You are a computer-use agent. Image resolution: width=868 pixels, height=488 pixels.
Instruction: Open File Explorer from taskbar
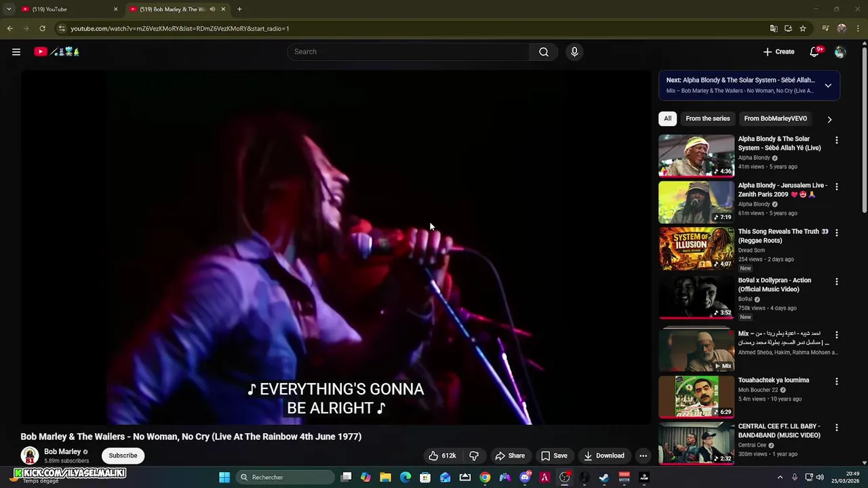385,477
